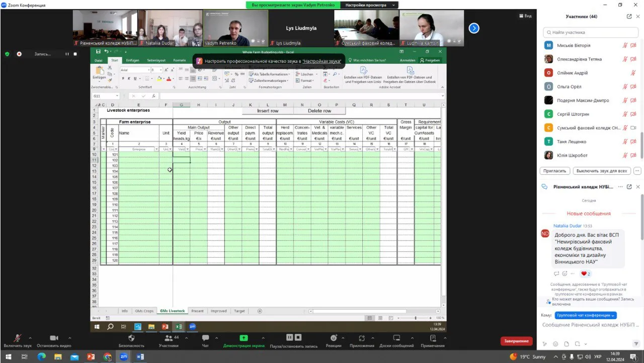
Task: Pause recording via Пауза/остановить запись
Action: [x=293, y=338]
